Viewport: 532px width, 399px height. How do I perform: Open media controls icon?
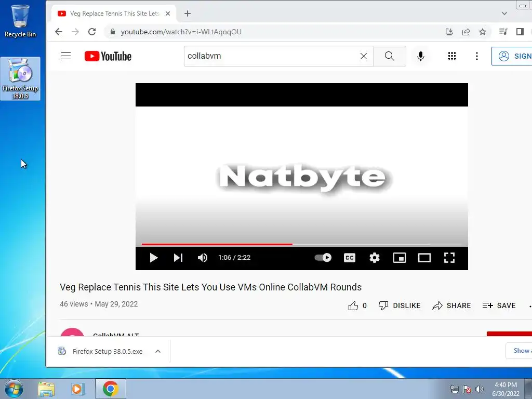click(503, 32)
